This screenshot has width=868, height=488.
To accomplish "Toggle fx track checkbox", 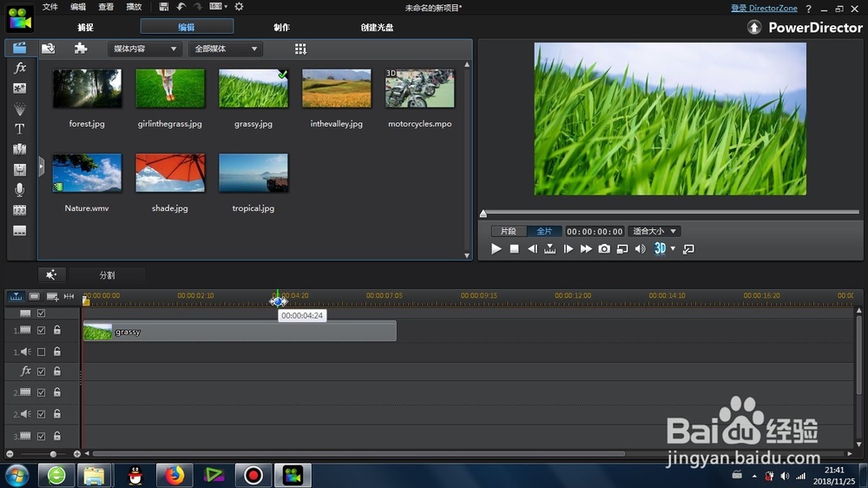I will [41, 372].
